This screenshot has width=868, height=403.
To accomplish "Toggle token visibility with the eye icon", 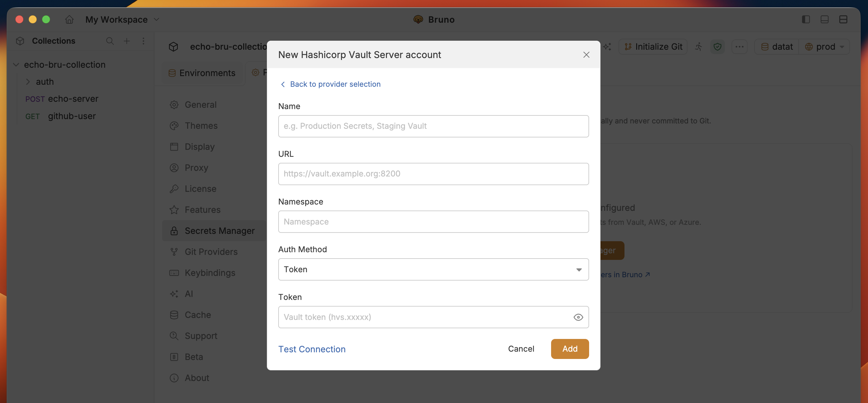I will pyautogui.click(x=578, y=317).
